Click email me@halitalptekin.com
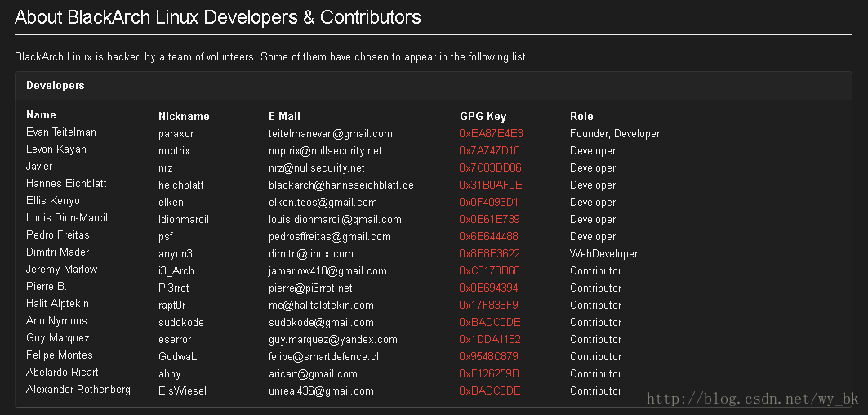 pyautogui.click(x=321, y=306)
